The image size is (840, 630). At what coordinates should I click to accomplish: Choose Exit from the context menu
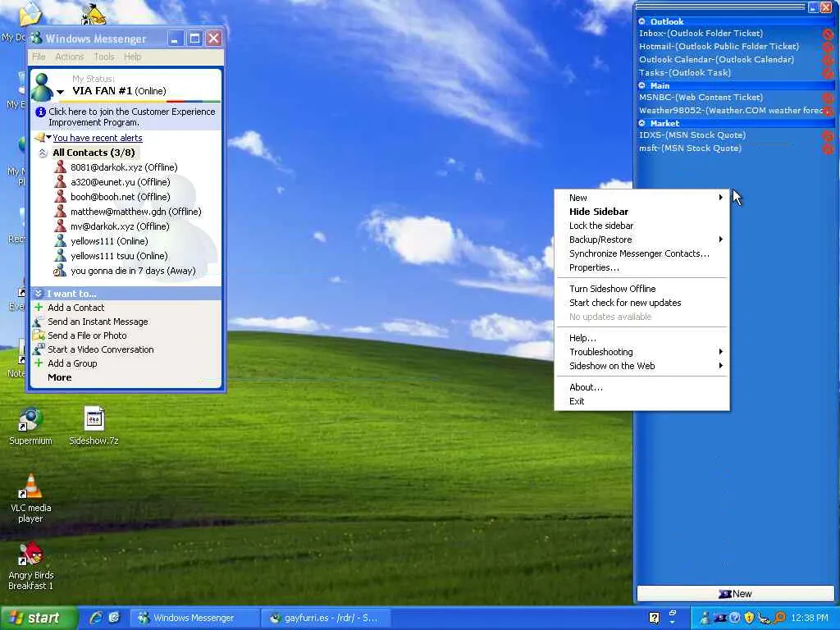[x=641, y=401]
